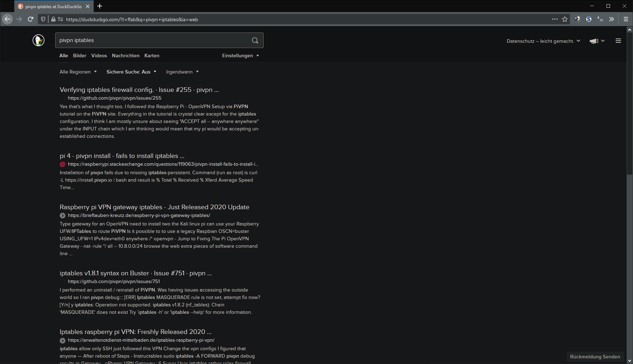This screenshot has width=633, height=364.
Task: Select the 'pivpn iptables at DuckDuckGo' browser tab
Action: (53, 6)
